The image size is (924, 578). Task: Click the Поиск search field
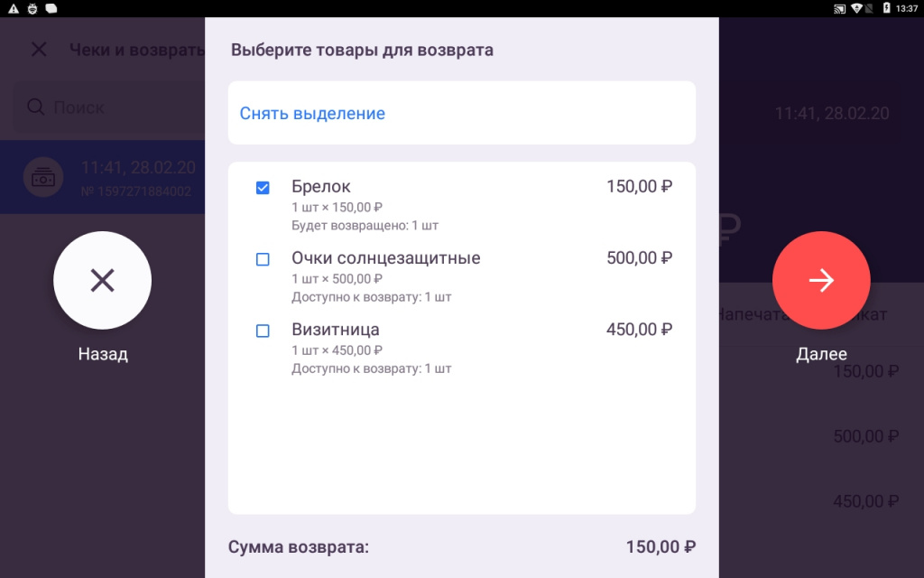coord(108,107)
